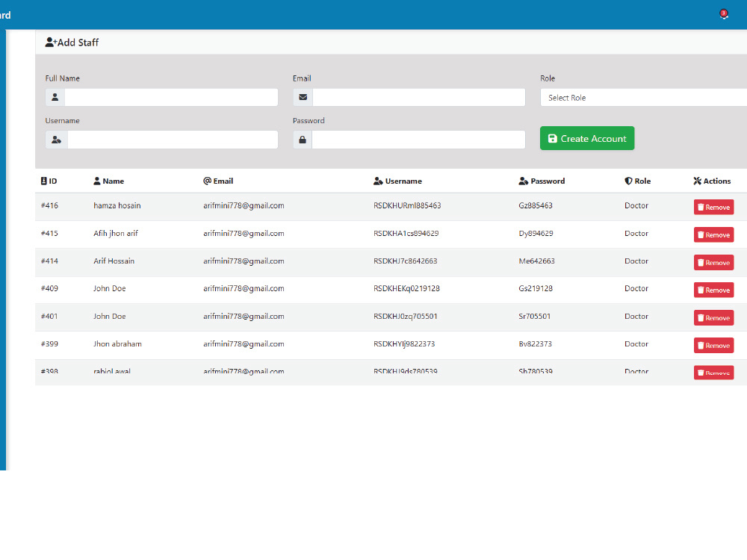The height and width of the screenshot is (560, 747).
Task: Click the Email column header text
Action: (x=223, y=181)
